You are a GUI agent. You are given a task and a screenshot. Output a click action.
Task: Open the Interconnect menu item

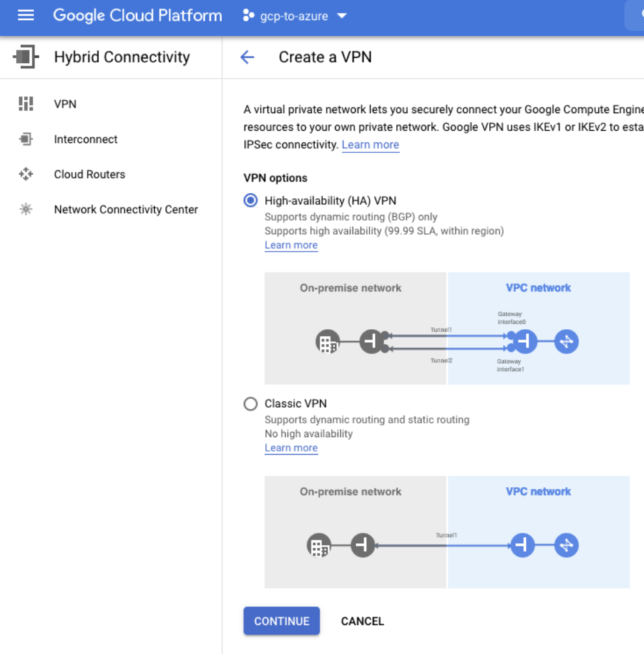click(x=86, y=139)
